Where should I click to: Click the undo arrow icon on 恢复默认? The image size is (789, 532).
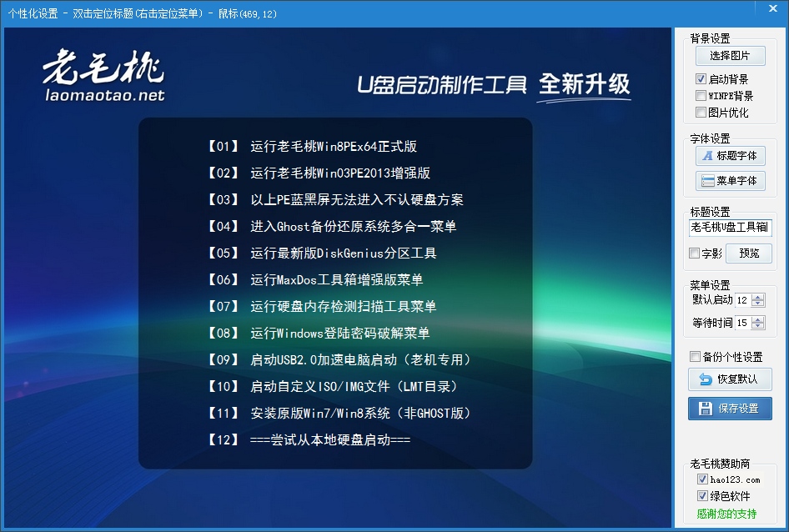tap(706, 379)
